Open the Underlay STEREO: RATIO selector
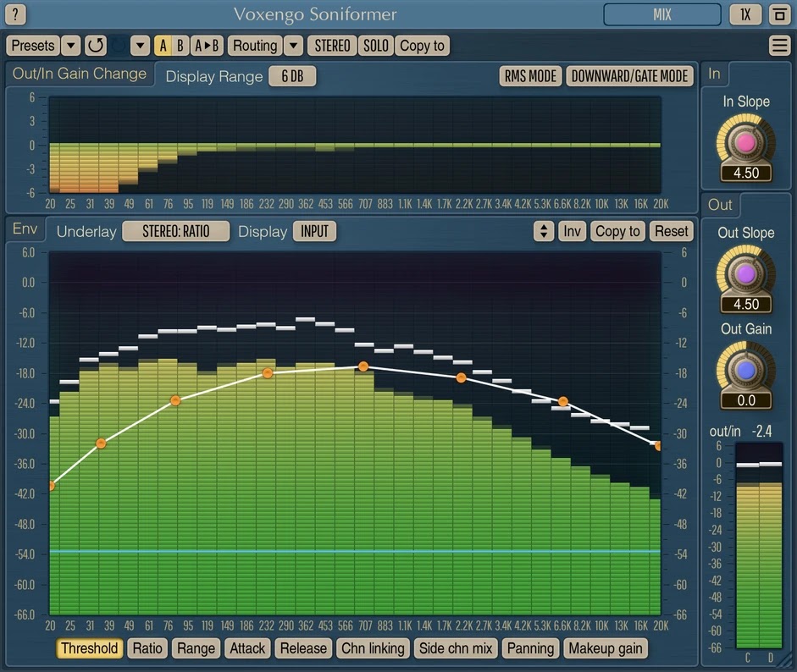 (176, 232)
